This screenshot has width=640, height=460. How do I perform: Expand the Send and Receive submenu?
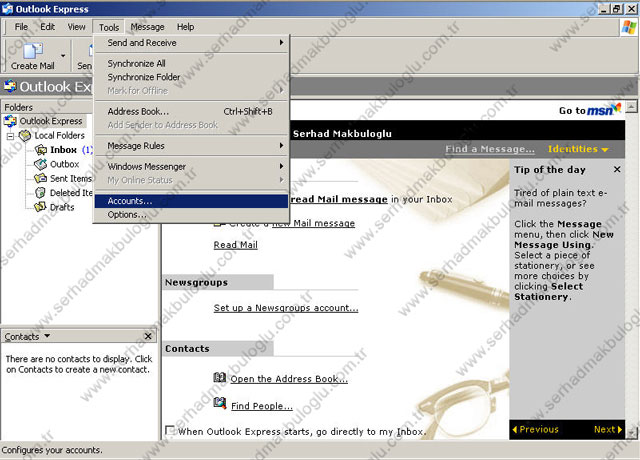(x=191, y=42)
